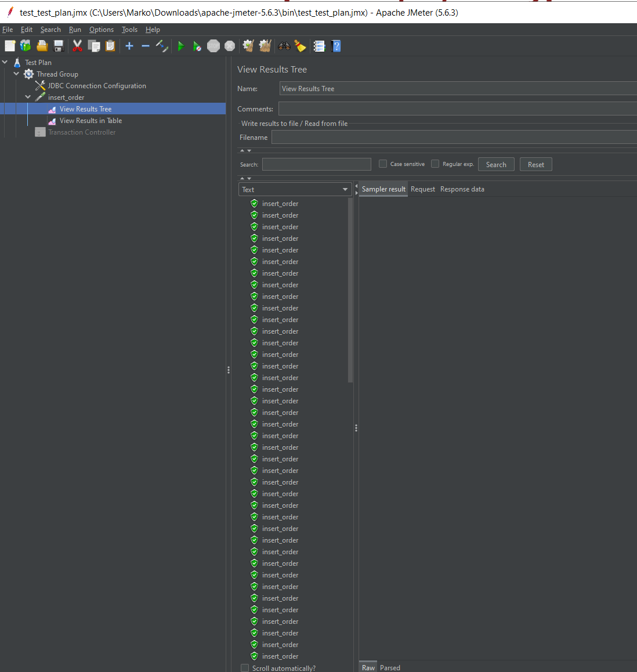Click the Reset button

pos(535,165)
